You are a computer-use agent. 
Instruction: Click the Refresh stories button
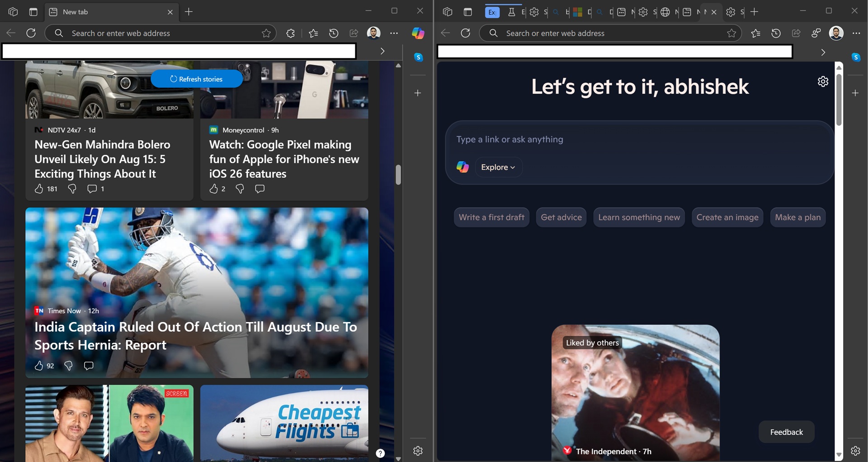pos(197,79)
